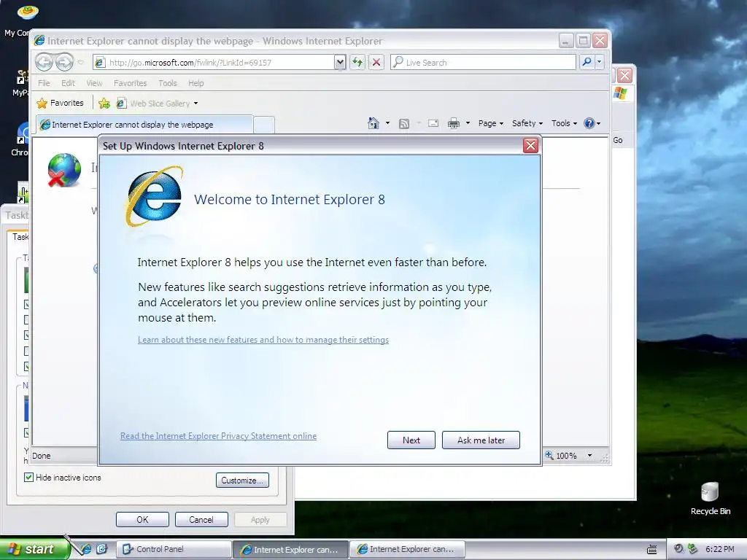Click the Customize... button
The width and height of the screenshot is (747, 560).
[242, 481]
